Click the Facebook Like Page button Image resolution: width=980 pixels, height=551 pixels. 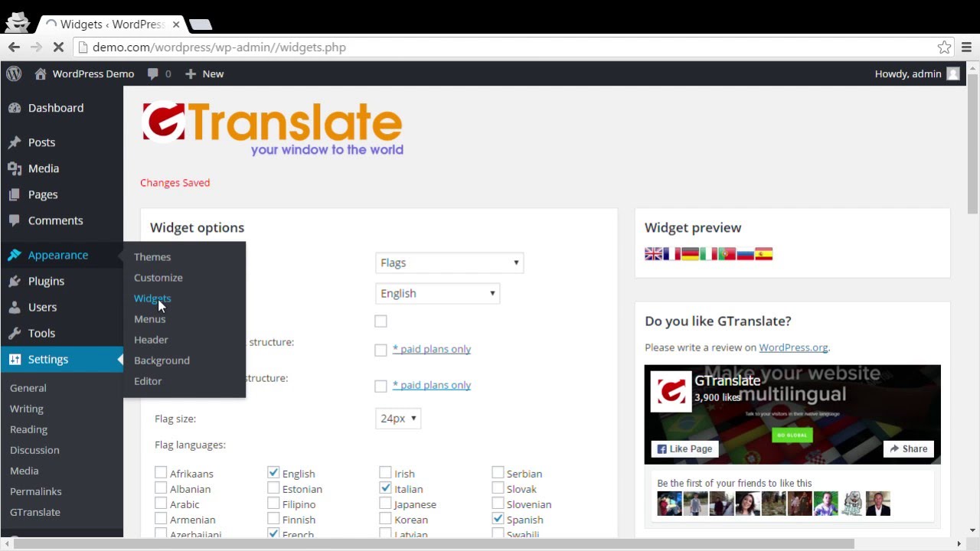point(685,448)
